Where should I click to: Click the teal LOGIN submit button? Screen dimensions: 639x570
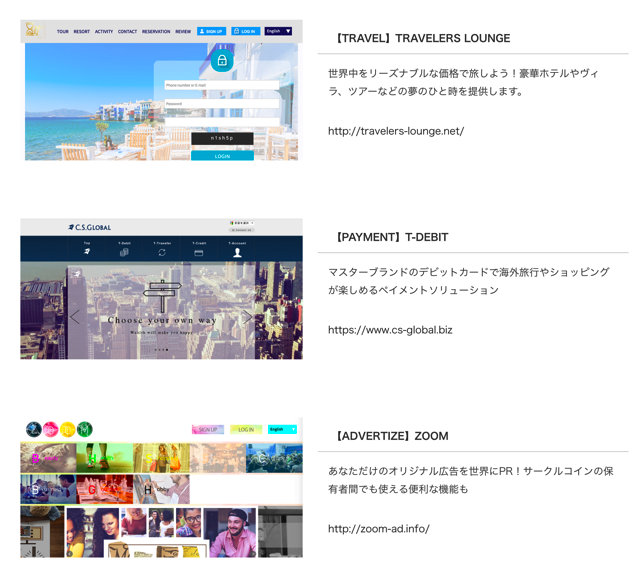point(223,156)
